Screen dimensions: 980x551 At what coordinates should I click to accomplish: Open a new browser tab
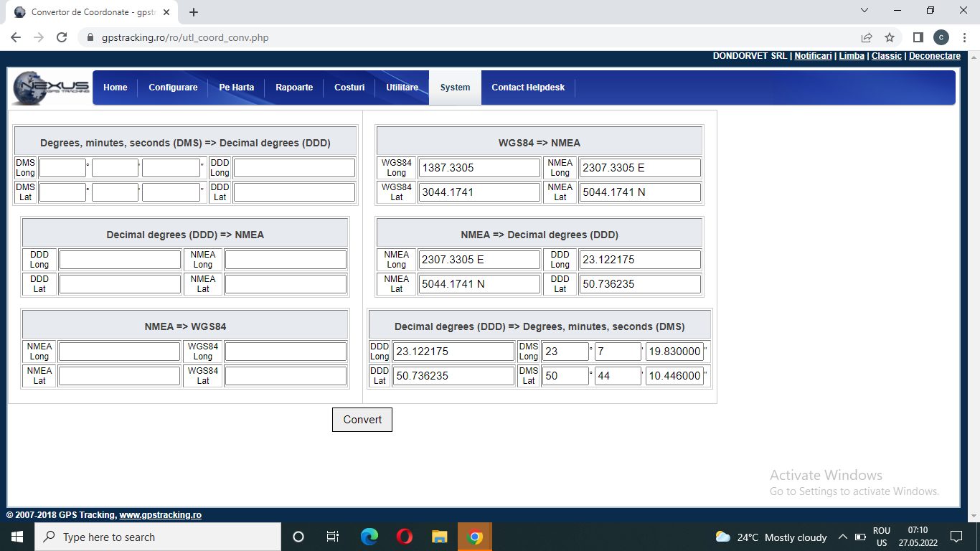point(194,12)
